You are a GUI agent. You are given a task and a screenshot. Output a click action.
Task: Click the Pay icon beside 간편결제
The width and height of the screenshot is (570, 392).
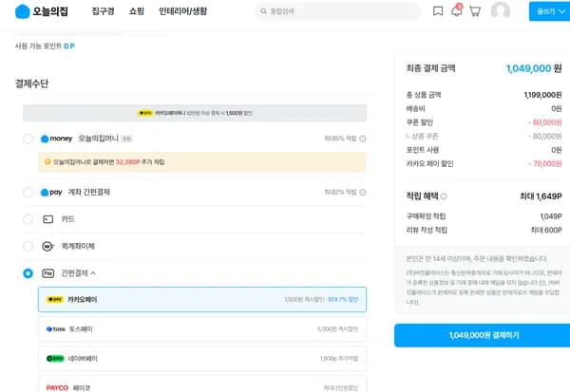pos(48,273)
